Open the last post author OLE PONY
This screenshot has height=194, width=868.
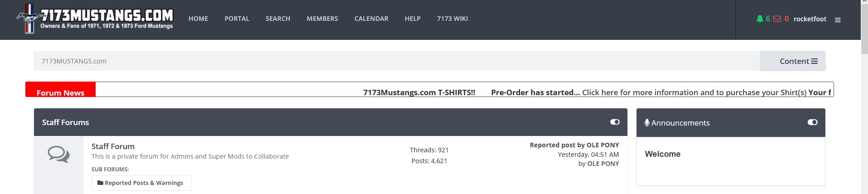point(603,164)
